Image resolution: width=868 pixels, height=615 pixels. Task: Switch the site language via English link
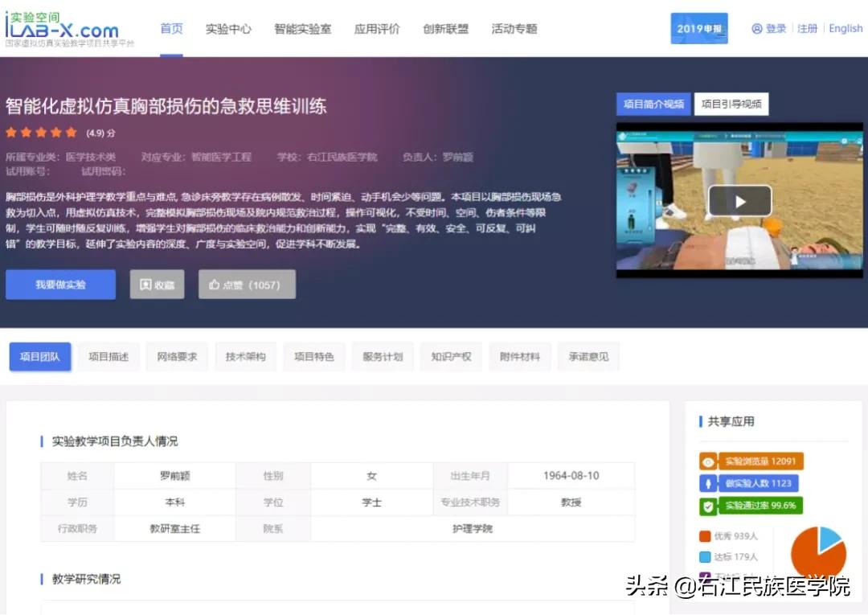[x=845, y=28]
